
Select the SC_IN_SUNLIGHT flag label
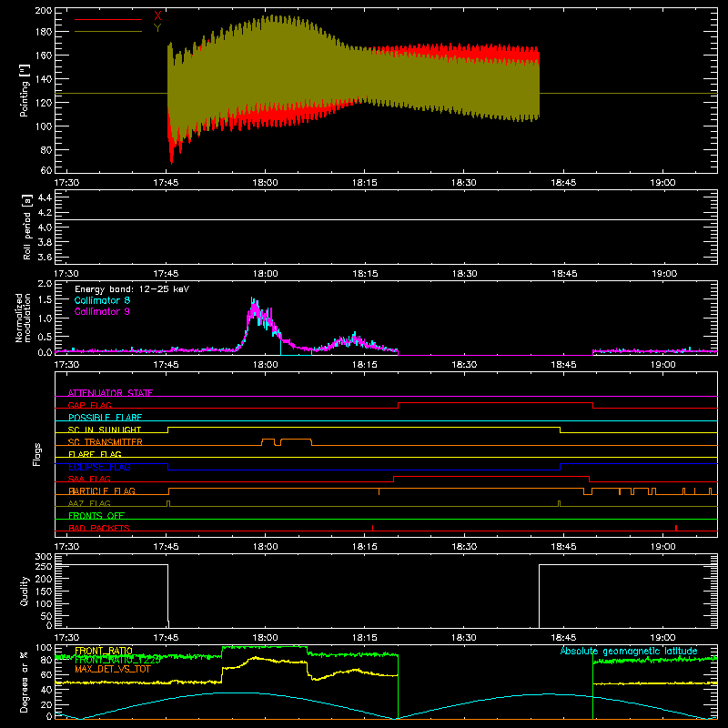tap(105, 430)
